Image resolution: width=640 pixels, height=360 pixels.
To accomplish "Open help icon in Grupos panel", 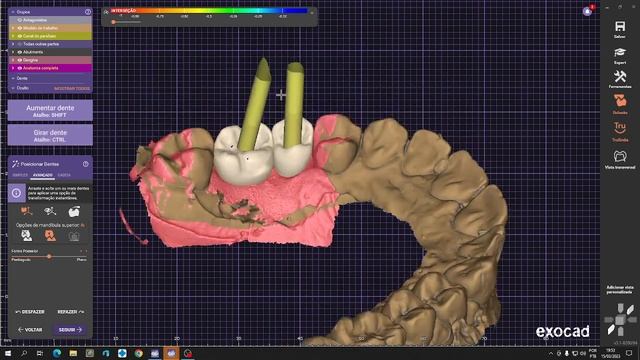I will pos(88,12).
